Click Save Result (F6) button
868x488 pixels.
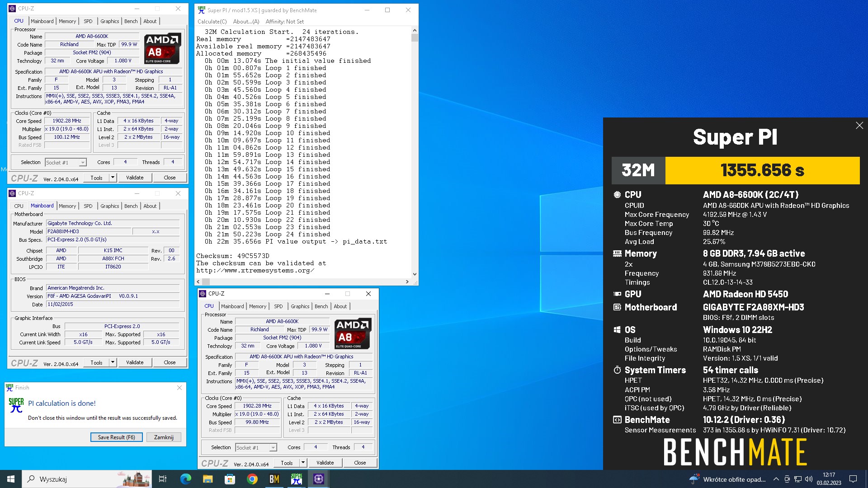pyautogui.click(x=117, y=437)
